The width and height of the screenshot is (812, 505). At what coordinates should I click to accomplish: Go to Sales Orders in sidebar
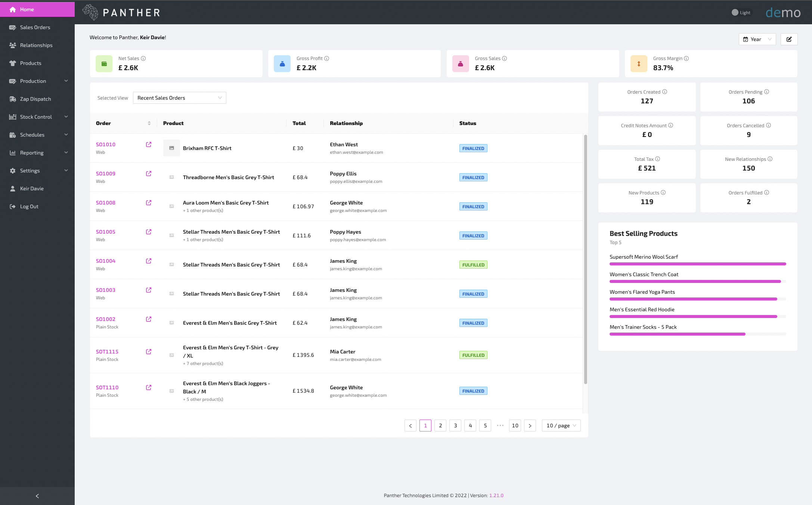tap(35, 27)
